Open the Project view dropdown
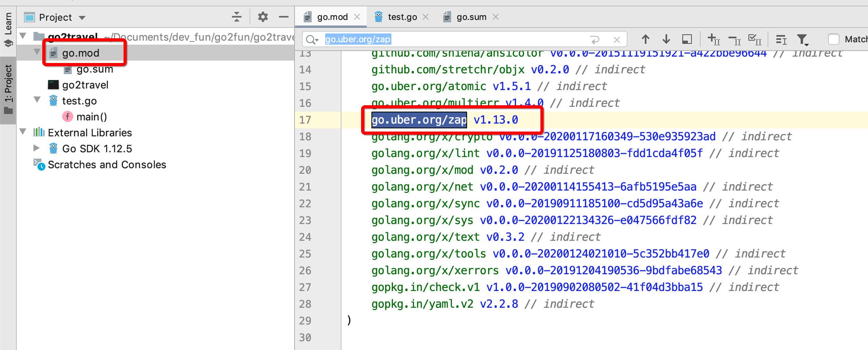868x350 pixels. (x=82, y=18)
